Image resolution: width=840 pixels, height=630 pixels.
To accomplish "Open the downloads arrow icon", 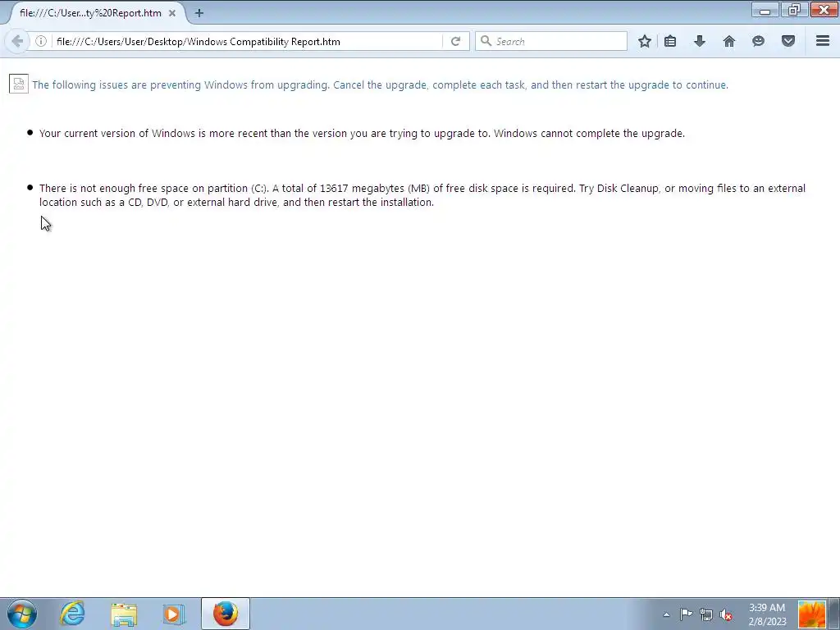I will click(700, 41).
